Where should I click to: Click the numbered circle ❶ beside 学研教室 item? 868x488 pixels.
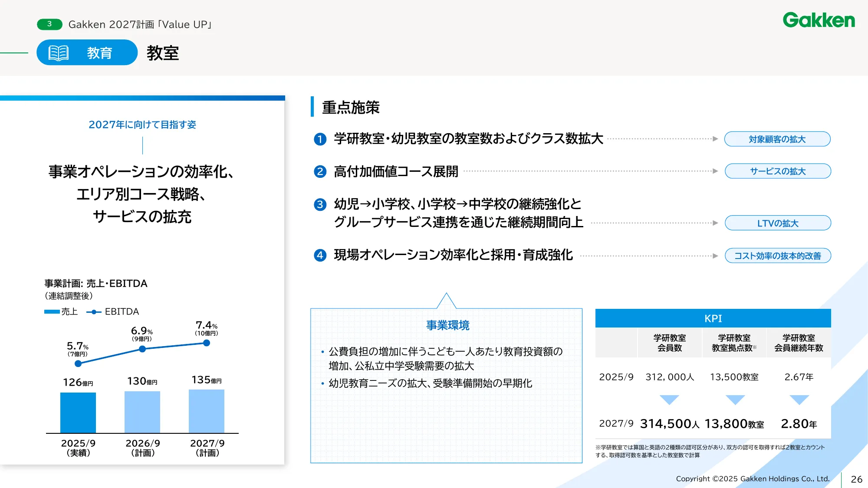point(321,139)
